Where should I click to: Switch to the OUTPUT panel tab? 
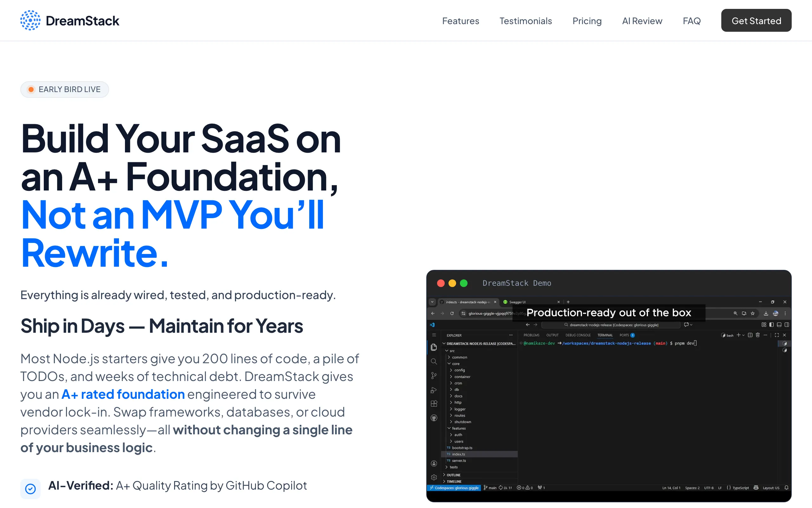552,335
